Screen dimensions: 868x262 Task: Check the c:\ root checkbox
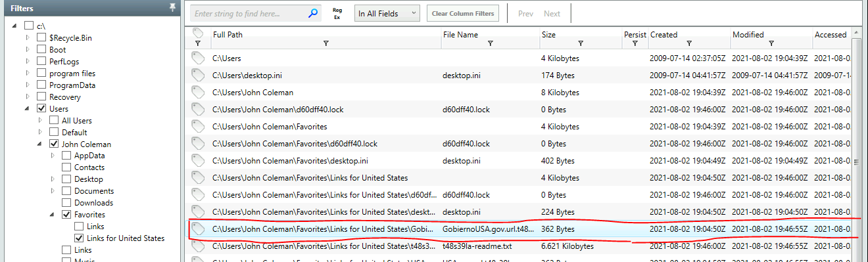tap(28, 26)
